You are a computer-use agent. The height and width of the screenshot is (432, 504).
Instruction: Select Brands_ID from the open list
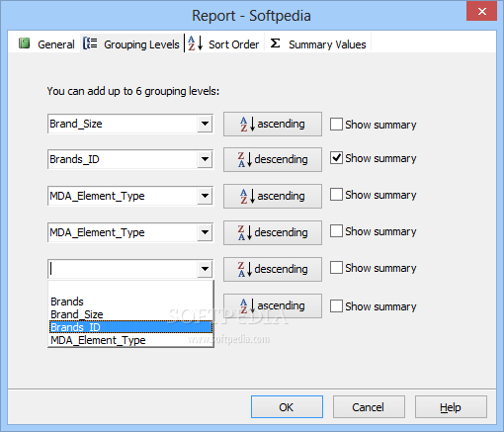click(x=130, y=327)
